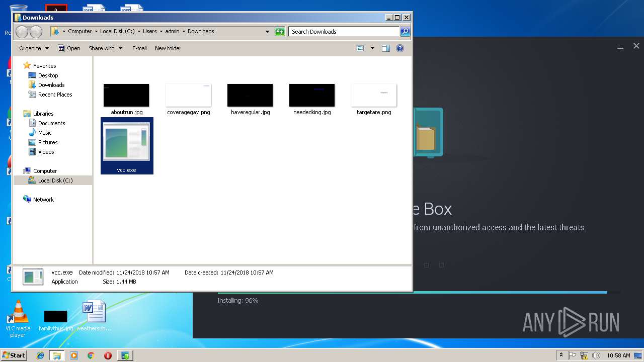Select Local Disk (C:) breadcrumb segment

click(117, 31)
